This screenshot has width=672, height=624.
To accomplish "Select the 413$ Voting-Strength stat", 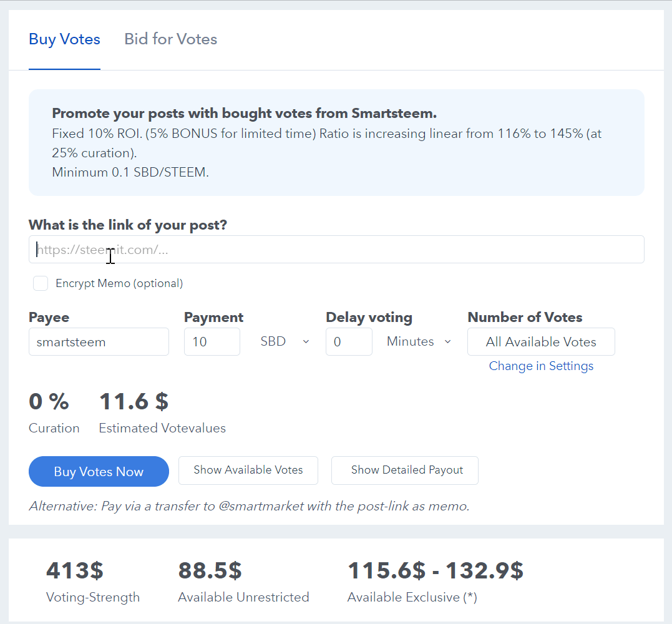I will coord(75,570).
